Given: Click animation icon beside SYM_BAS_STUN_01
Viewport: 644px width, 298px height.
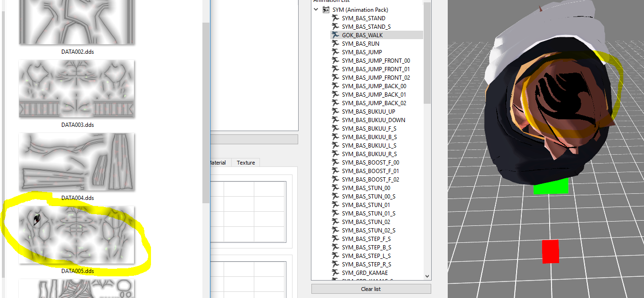Looking at the screenshot, I should pos(336,205).
